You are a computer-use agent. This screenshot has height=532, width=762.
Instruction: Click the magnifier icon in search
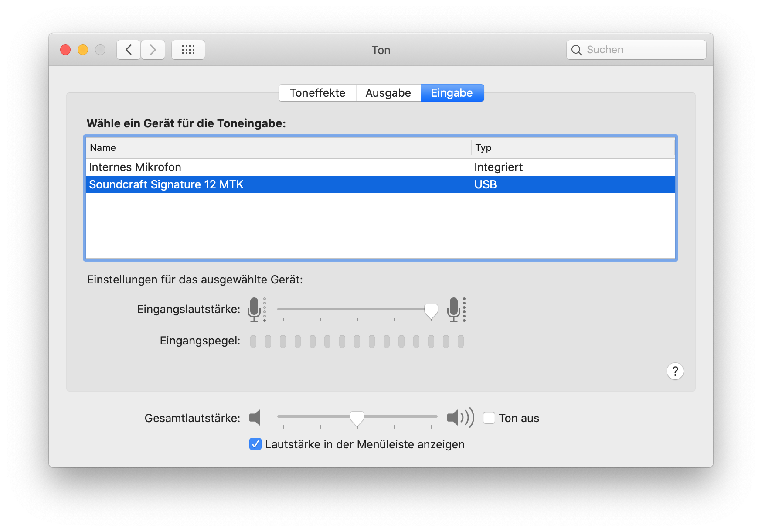tap(576, 50)
